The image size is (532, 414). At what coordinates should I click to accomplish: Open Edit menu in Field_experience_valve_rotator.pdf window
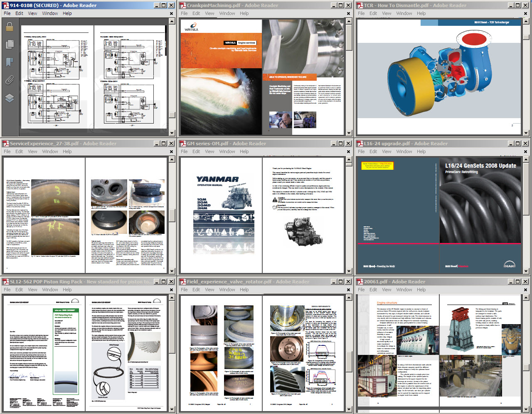[196, 290]
